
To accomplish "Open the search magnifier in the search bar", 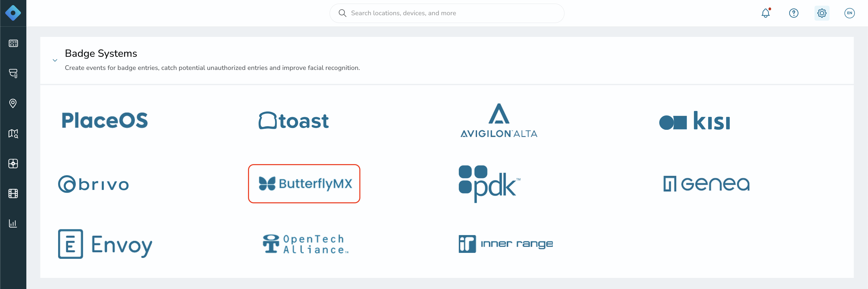I will click(342, 13).
